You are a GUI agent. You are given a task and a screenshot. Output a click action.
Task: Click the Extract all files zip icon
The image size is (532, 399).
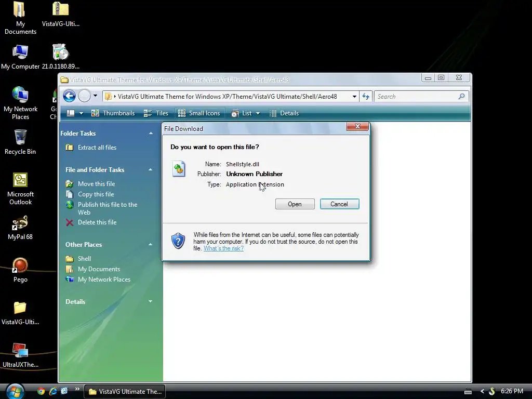(70, 147)
